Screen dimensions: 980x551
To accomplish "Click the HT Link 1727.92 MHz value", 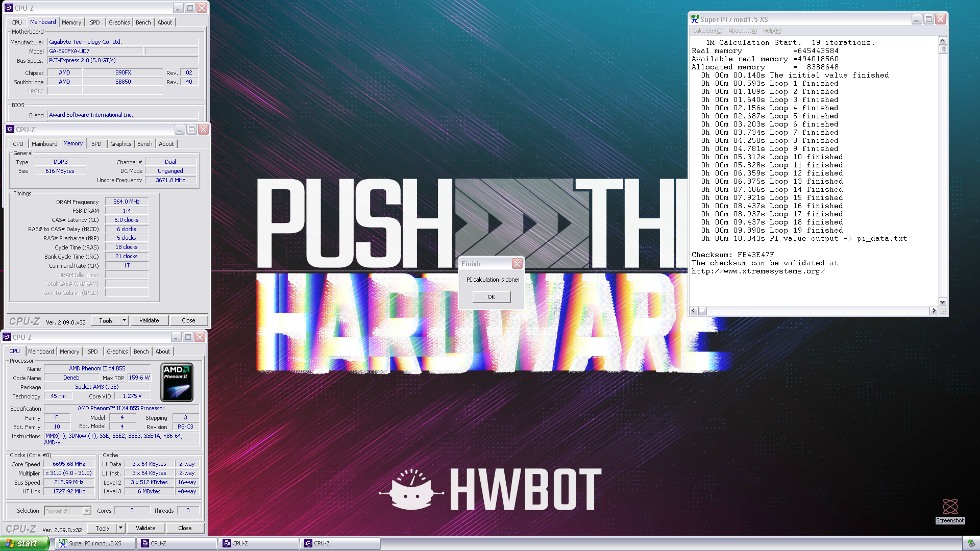I will [69, 491].
